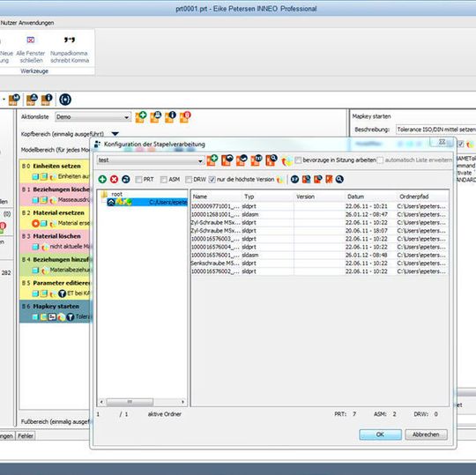Click first blue square icon in Material löschen row
Viewport: 476px width, 475px height.
pos(35,247)
